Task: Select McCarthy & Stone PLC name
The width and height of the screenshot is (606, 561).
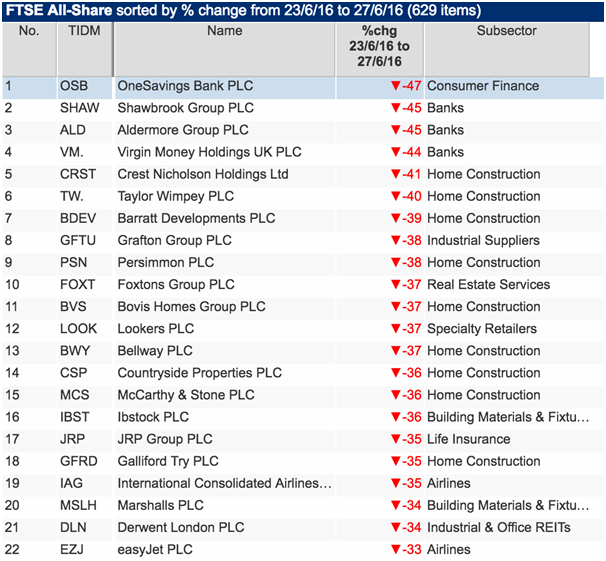Action: 186,395
